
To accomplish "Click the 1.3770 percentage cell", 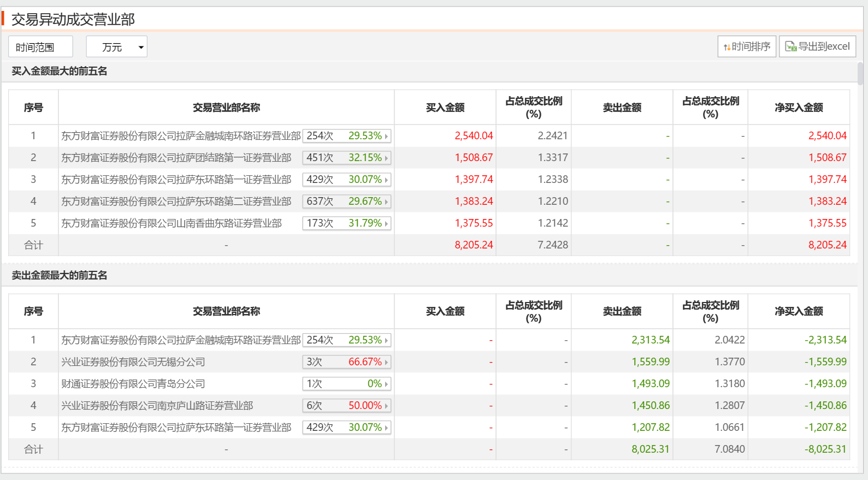I will point(730,362).
